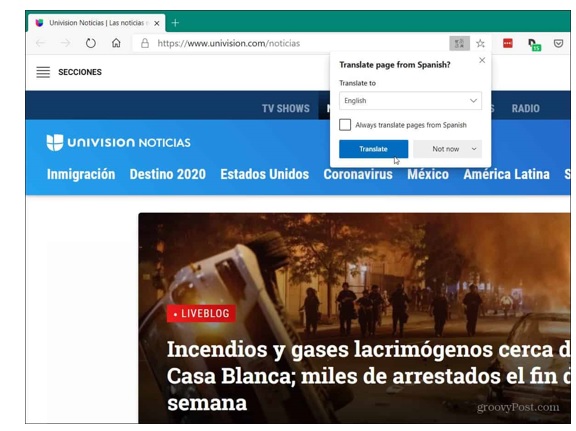
Task: Click the SECCIONES label
Action: pos(80,72)
